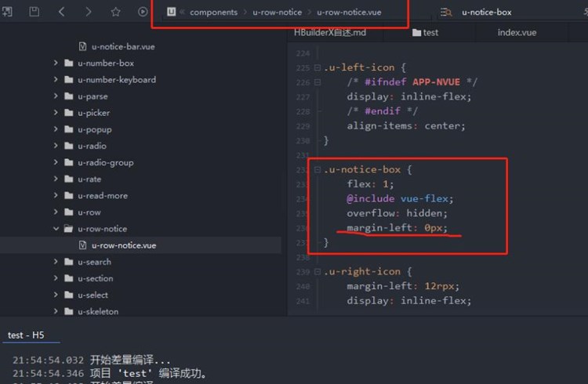Viewport: 588px width, 384px height.
Task: Collapse the u-row-notice folder chevron
Action: tap(56, 228)
